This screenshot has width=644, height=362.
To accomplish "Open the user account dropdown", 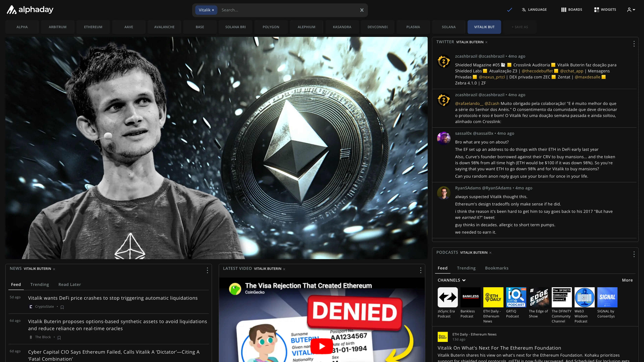I will tap(631, 10).
